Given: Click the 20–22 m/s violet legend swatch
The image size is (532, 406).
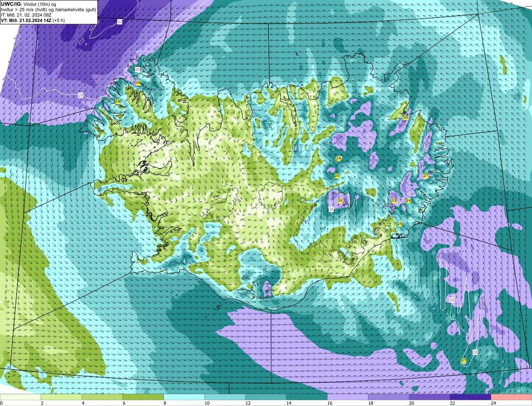Looking at the screenshot, I should [x=429, y=397].
